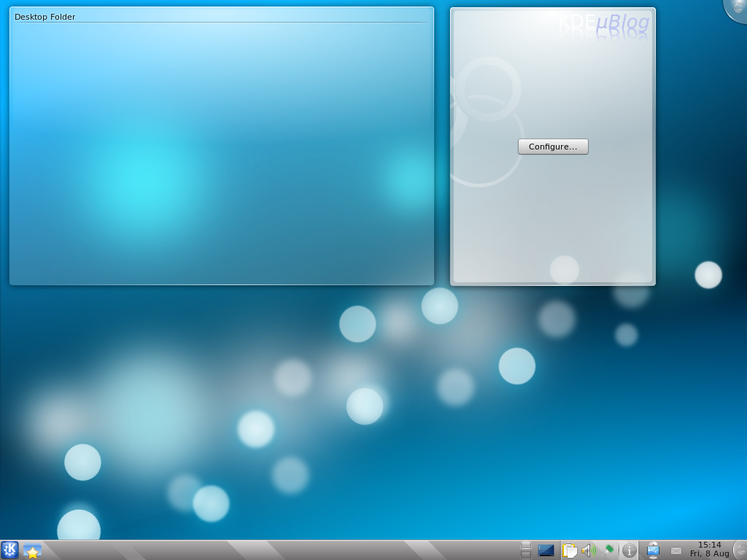
Task: Open the info notifications icon
Action: tap(629, 551)
